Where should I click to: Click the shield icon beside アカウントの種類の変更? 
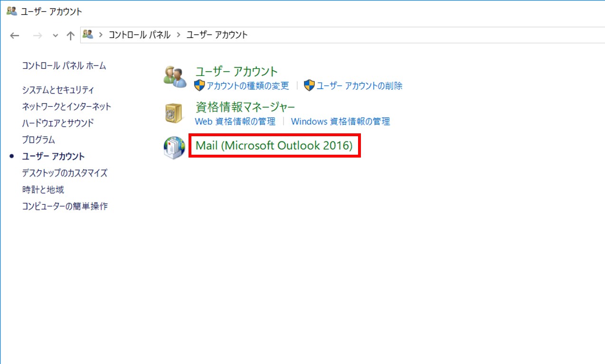199,86
